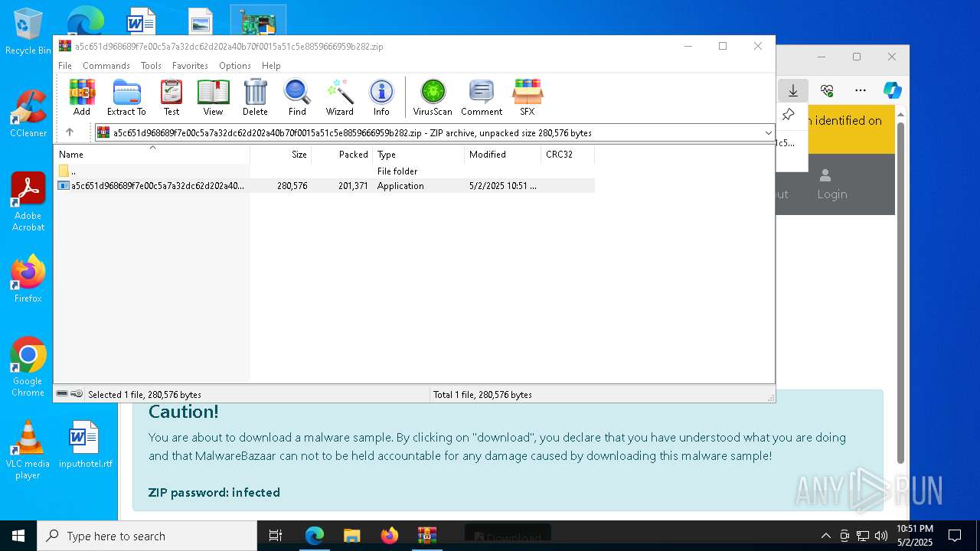This screenshot has height=551, width=980.
Task: Open Adobe Acrobat desktop shortcut
Action: tap(28, 202)
